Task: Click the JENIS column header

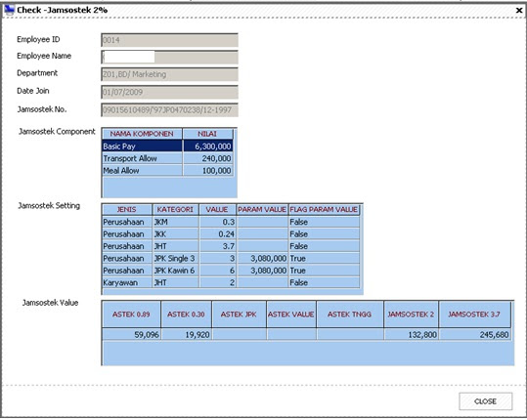Action: [127, 209]
